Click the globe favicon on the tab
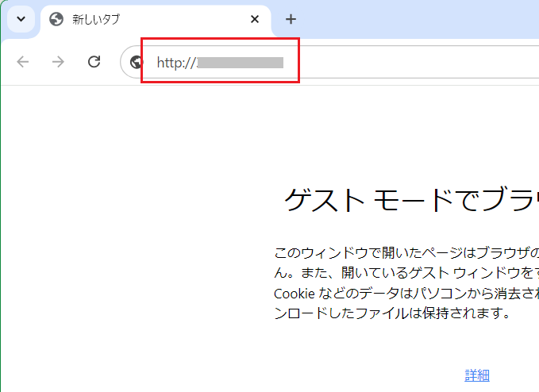The image size is (539, 392). [x=56, y=19]
